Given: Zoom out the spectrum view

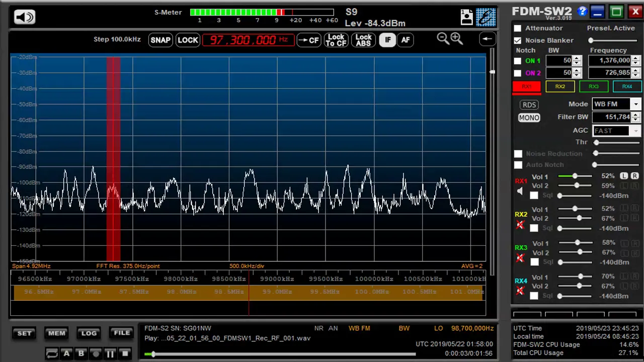Looking at the screenshot, I should [443, 39].
